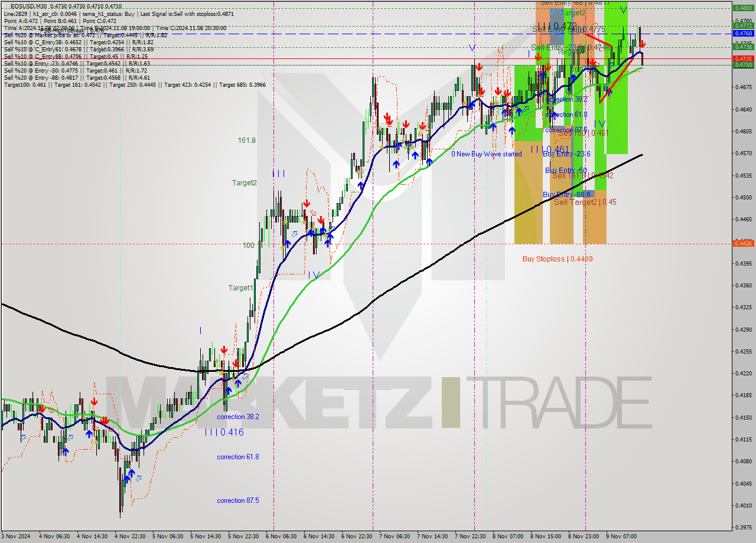Image resolution: width=756 pixels, height=543 pixels.
Task: Click the green 'Target1' Fibonacci label
Action: [x=241, y=288]
